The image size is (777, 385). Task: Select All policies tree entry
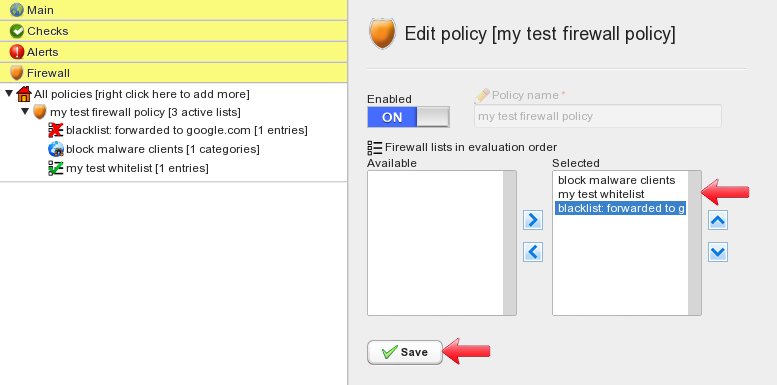click(141, 94)
